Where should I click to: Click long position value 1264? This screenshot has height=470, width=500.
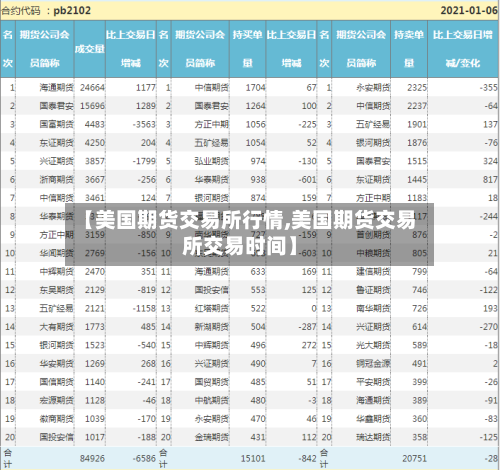[x=256, y=106]
